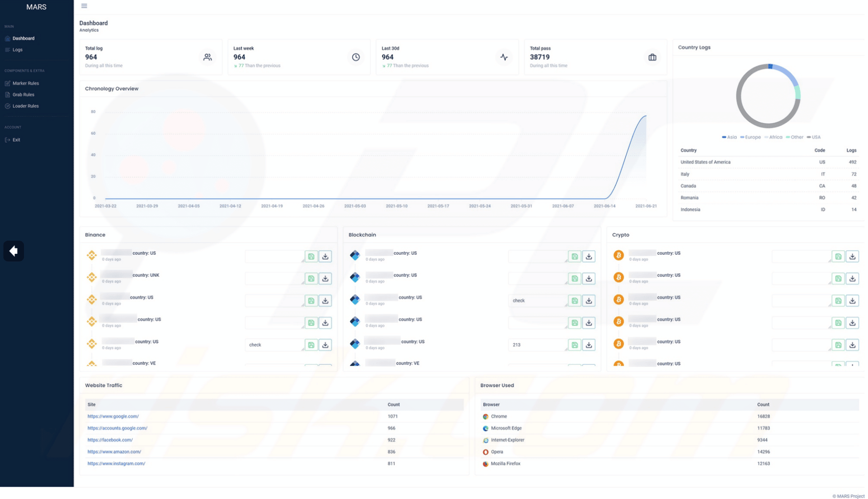Click Total pass briefcase icon
The image size is (868, 499).
pos(652,57)
